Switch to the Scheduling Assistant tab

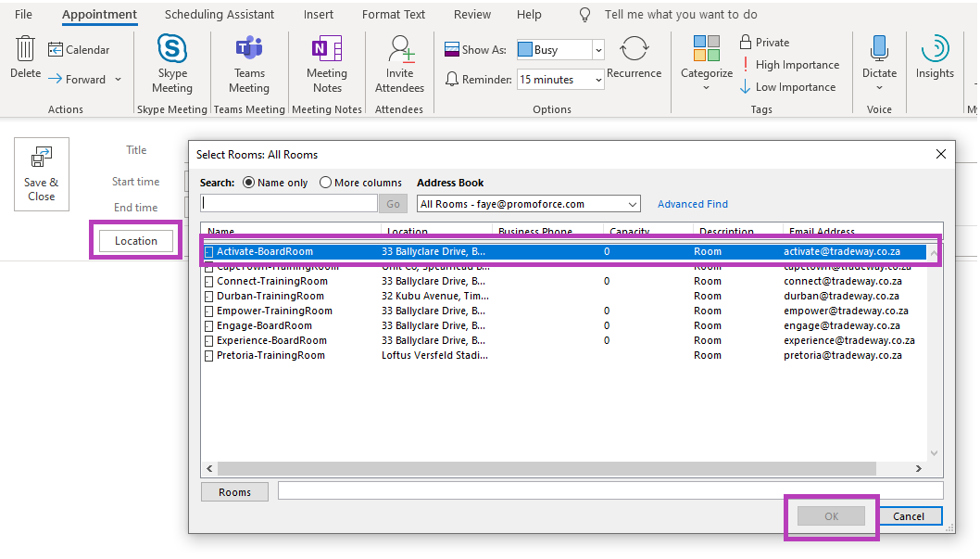tap(219, 14)
